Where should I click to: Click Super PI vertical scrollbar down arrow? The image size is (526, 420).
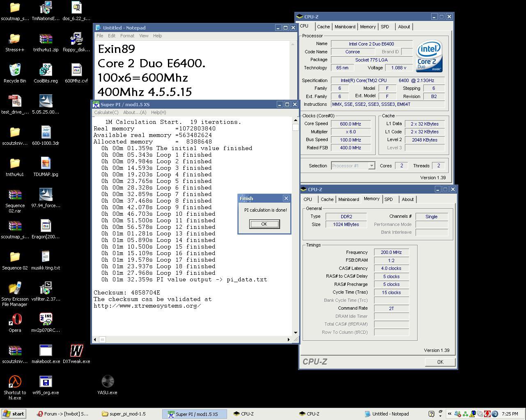[x=295, y=333]
